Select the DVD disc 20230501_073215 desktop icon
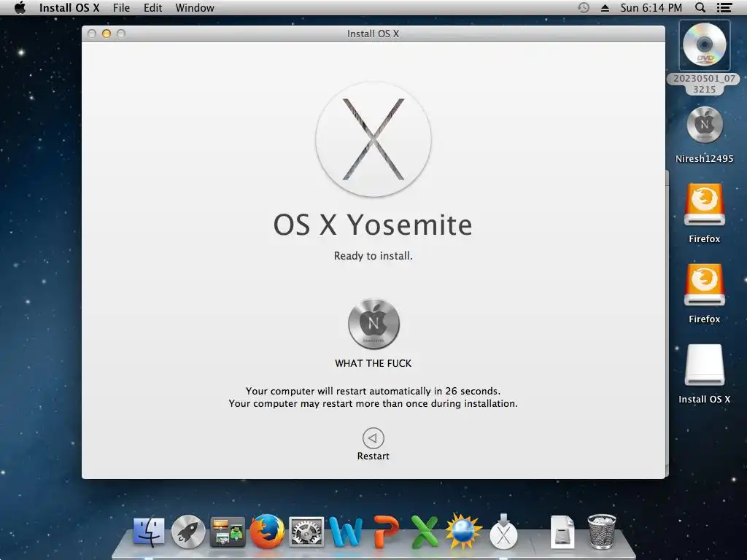The height and width of the screenshot is (560, 747). pyautogui.click(x=704, y=45)
